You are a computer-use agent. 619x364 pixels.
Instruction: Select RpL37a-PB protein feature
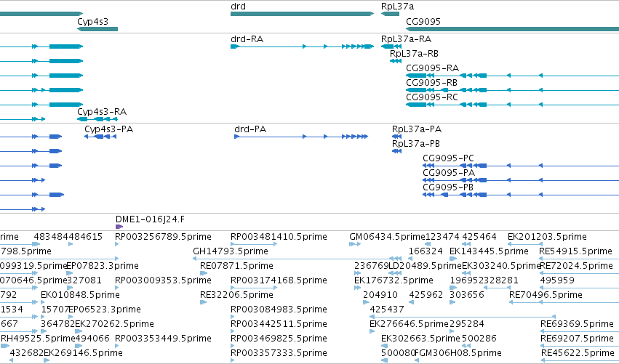[396, 151]
